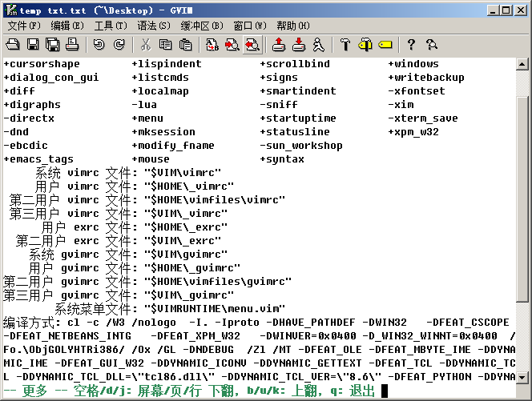Click the path "$VIM\vimrc"
This screenshot has width=532, height=401.
(183, 173)
